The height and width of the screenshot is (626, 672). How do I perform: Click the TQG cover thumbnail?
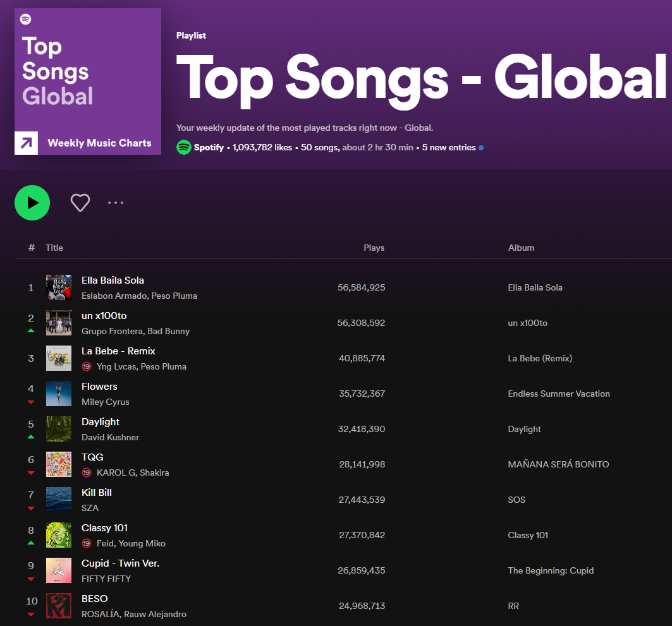point(59,464)
